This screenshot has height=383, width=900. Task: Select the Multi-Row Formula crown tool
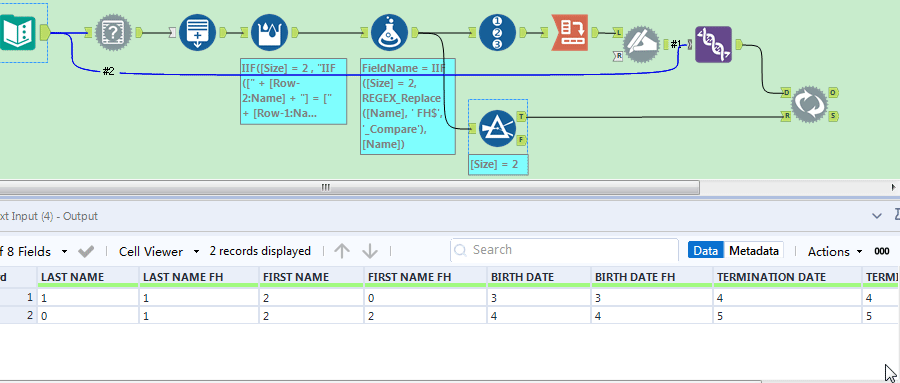(x=269, y=33)
